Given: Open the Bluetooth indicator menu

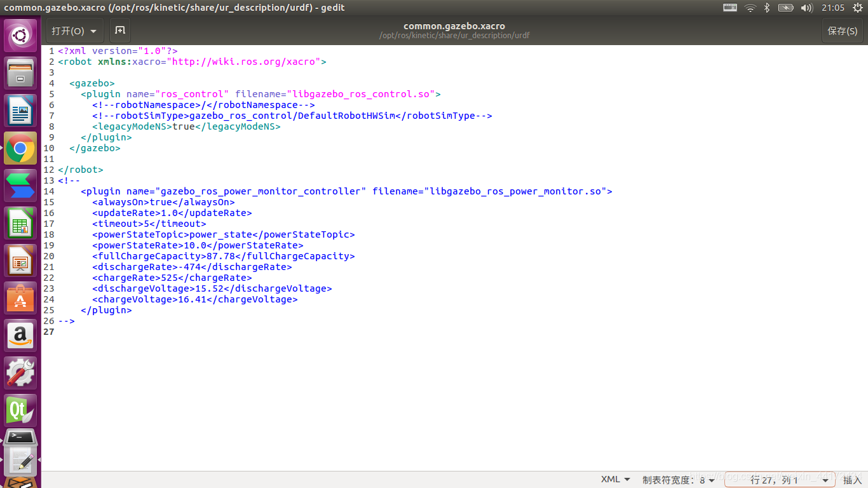Looking at the screenshot, I should (767, 8).
